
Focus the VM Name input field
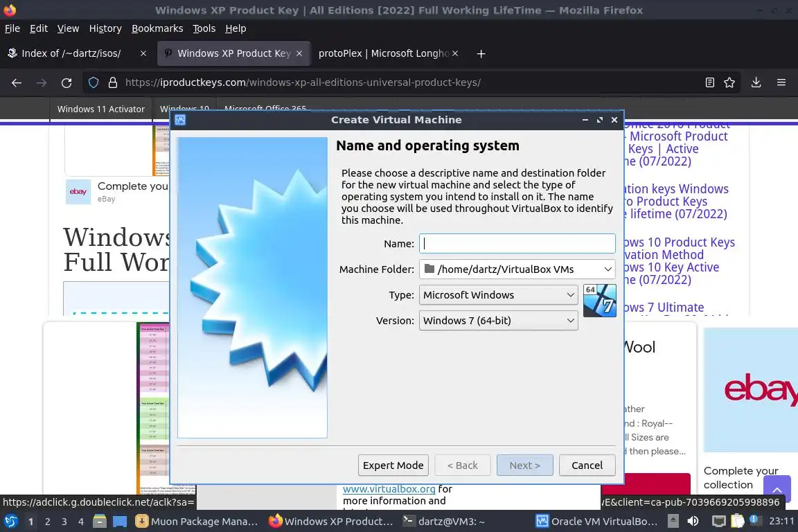coord(517,244)
